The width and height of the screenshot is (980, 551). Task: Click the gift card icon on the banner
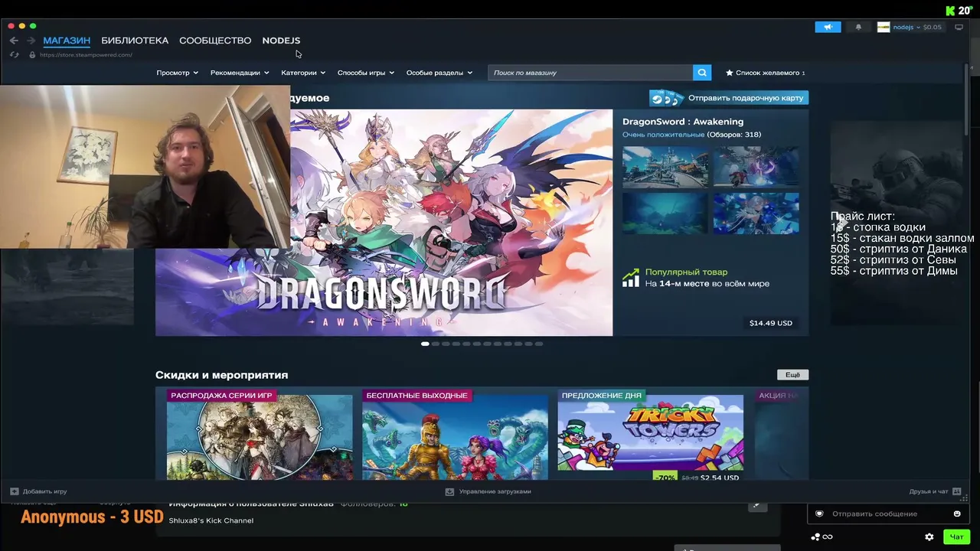(666, 98)
